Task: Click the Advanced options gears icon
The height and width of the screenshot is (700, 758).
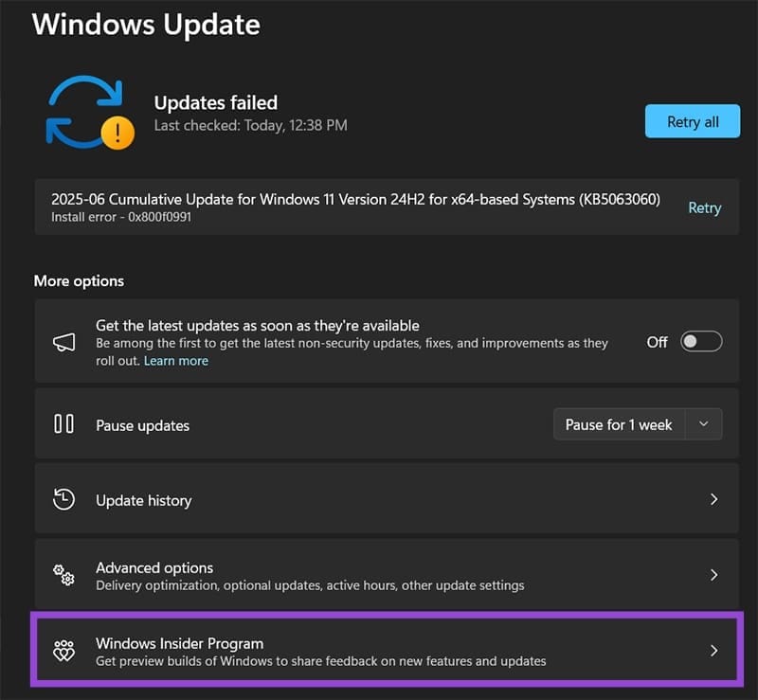Action: click(x=63, y=575)
